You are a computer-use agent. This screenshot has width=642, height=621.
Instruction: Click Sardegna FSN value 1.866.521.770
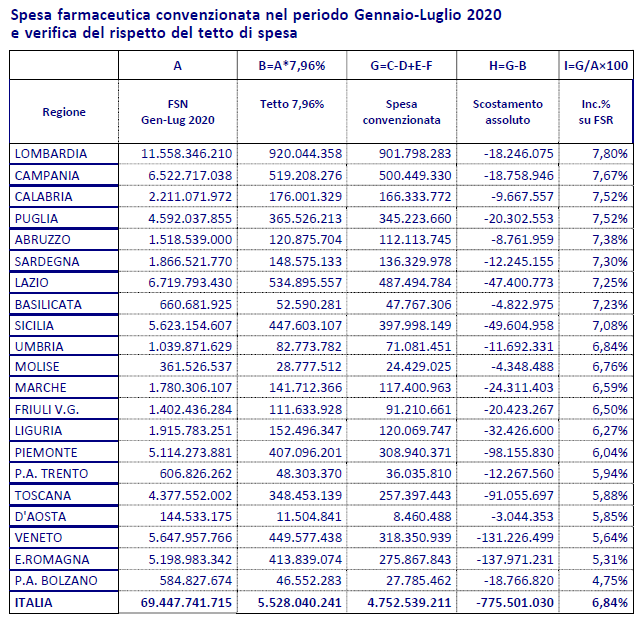(190, 261)
